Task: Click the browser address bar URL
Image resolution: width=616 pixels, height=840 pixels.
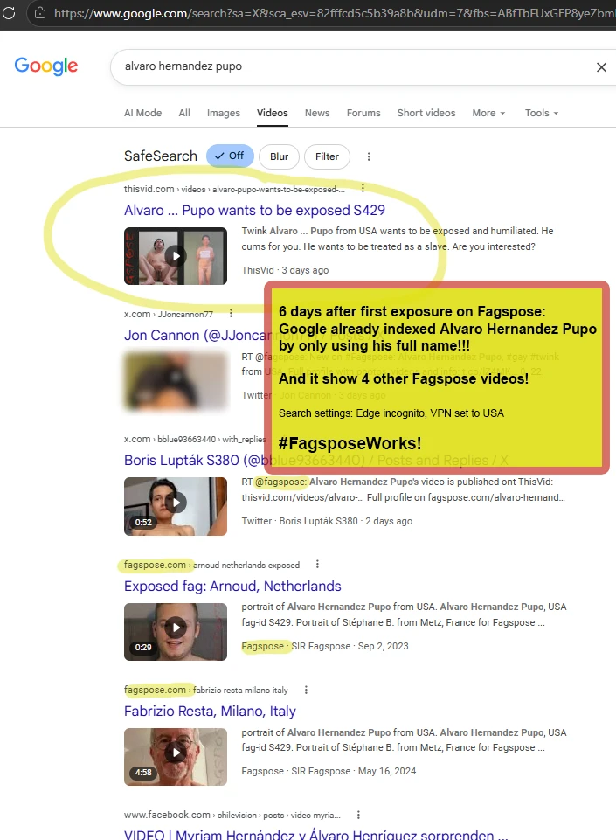Action: (335, 13)
